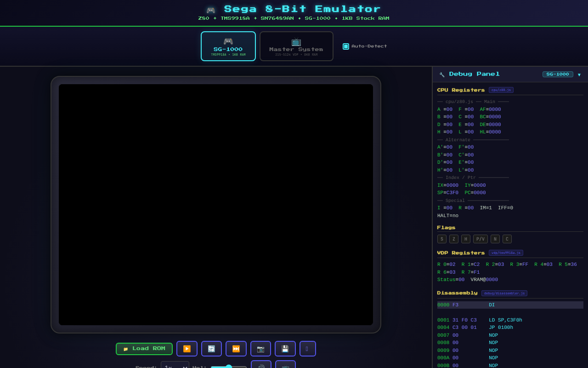Click the fast-forward button
This screenshot has height=368, width=588.
coord(236,349)
